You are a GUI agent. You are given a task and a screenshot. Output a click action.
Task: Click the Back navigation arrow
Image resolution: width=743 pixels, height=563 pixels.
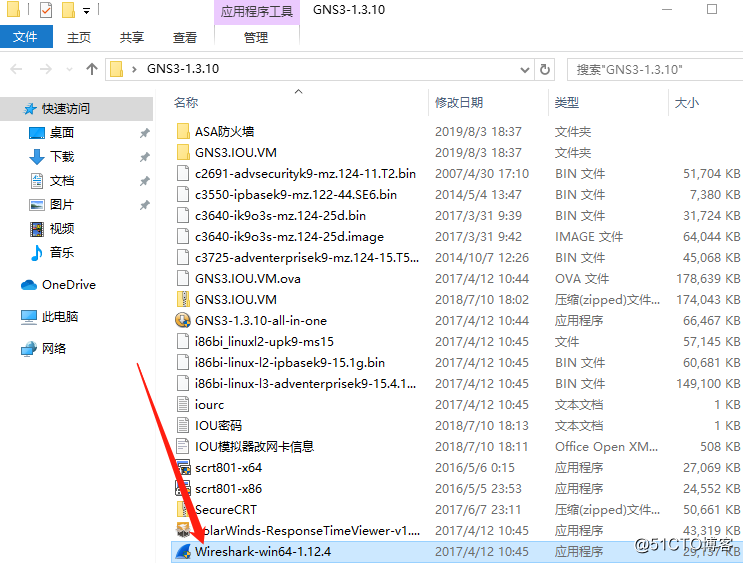(16, 69)
